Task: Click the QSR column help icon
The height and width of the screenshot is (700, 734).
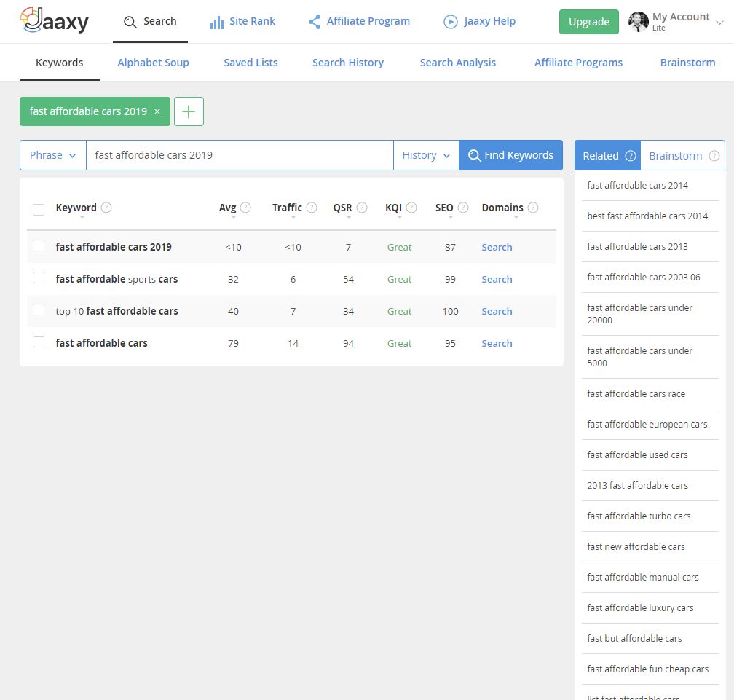Action: pos(362,207)
